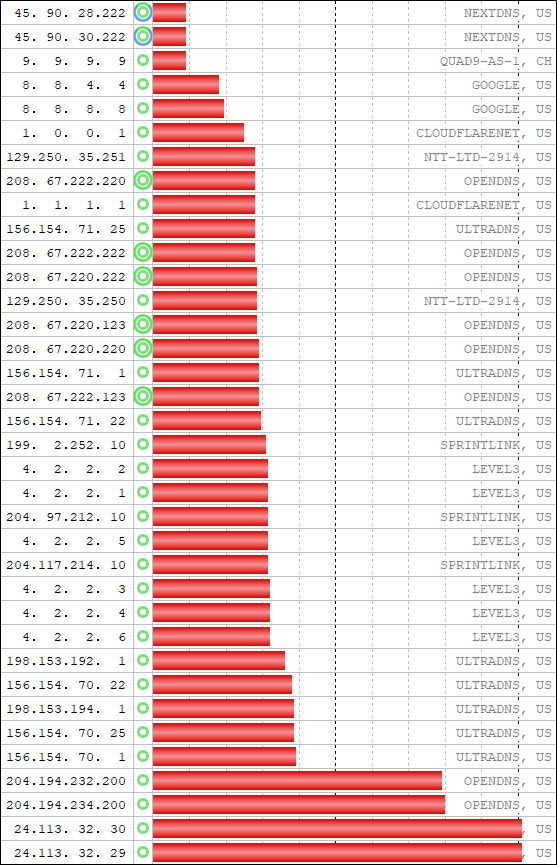Select the IP address 1.1.1.1
The height and width of the screenshot is (865, 557).
tap(74, 205)
